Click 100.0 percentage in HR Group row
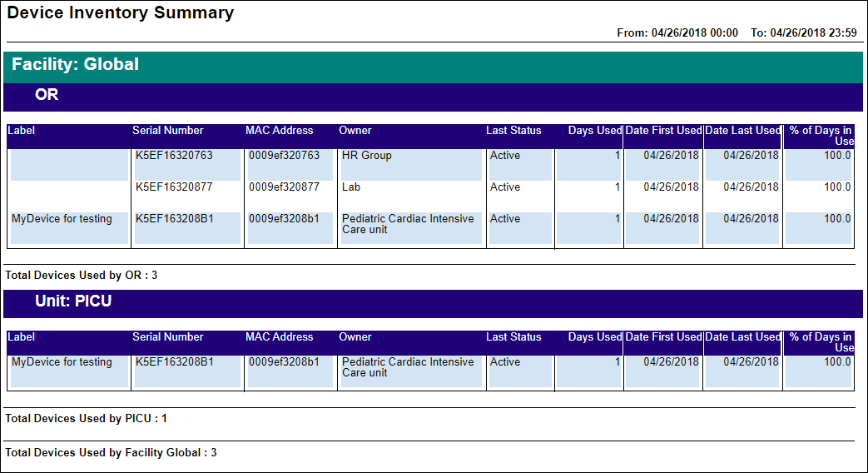The width and height of the screenshot is (868, 473). [837, 156]
